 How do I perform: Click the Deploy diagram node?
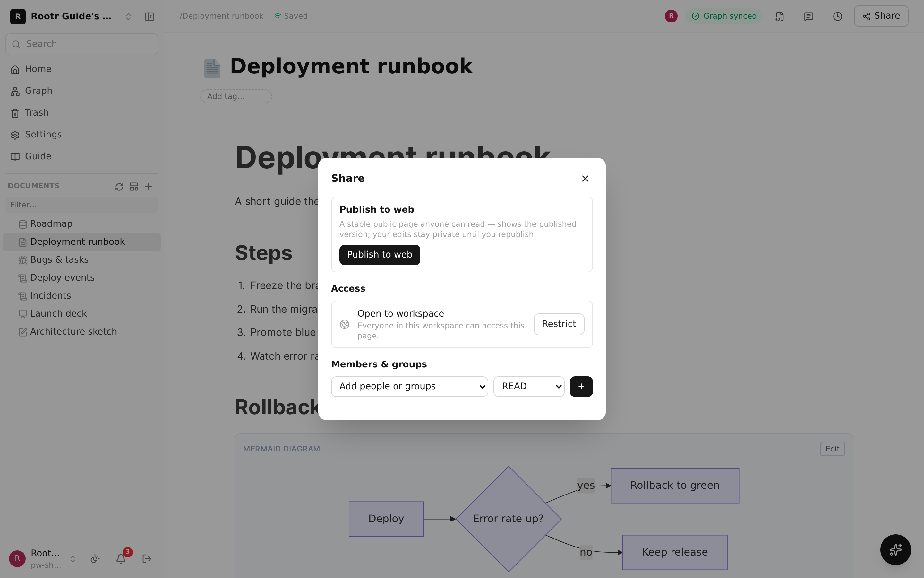(386, 519)
